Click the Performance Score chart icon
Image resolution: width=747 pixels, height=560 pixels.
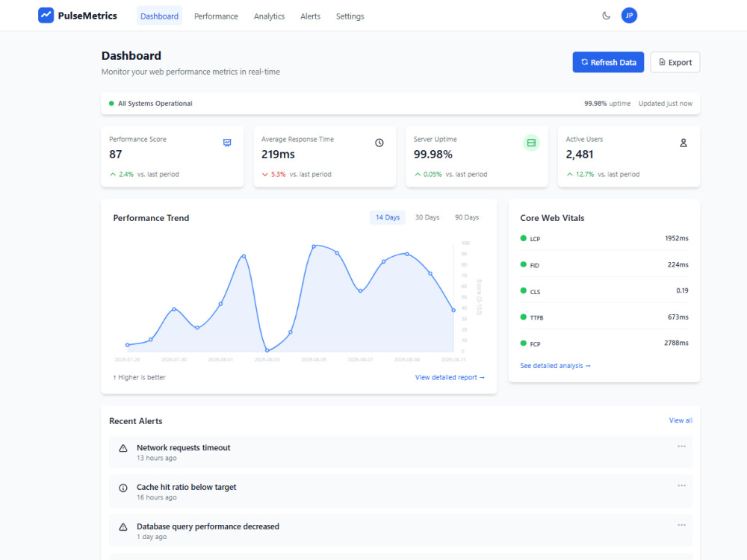[x=227, y=143]
